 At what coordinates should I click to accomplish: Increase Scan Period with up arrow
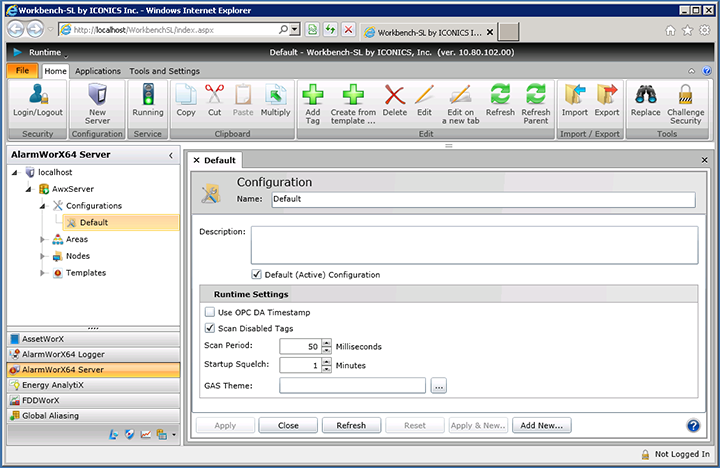coord(326,342)
